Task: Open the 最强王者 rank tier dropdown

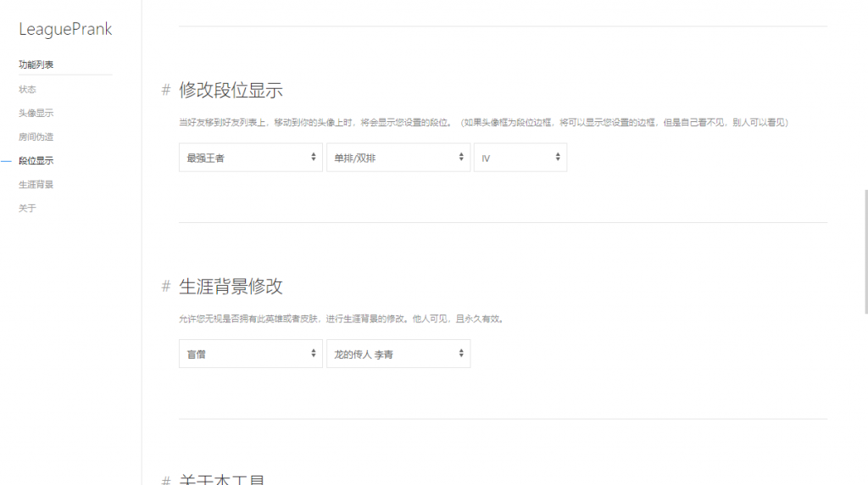Action: [x=250, y=158]
